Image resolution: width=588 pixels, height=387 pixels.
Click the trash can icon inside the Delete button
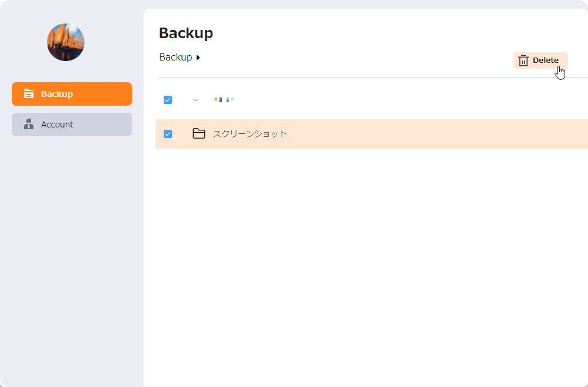[523, 60]
